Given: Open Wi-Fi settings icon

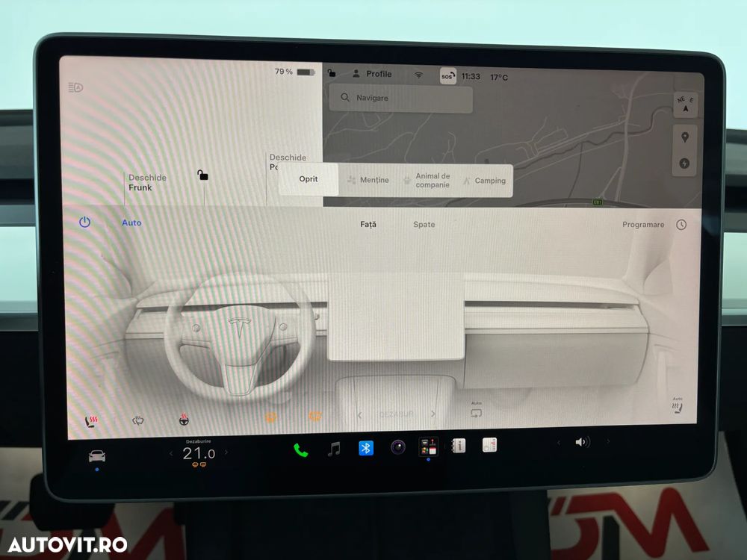Looking at the screenshot, I should coord(418,75).
